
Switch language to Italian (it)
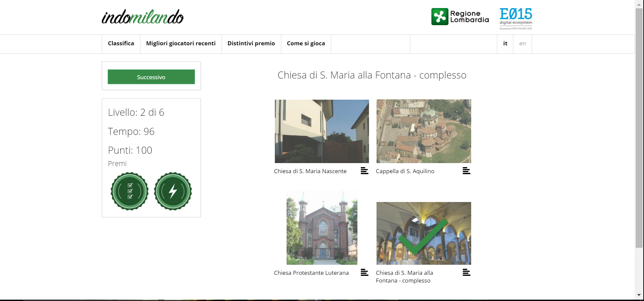point(505,44)
